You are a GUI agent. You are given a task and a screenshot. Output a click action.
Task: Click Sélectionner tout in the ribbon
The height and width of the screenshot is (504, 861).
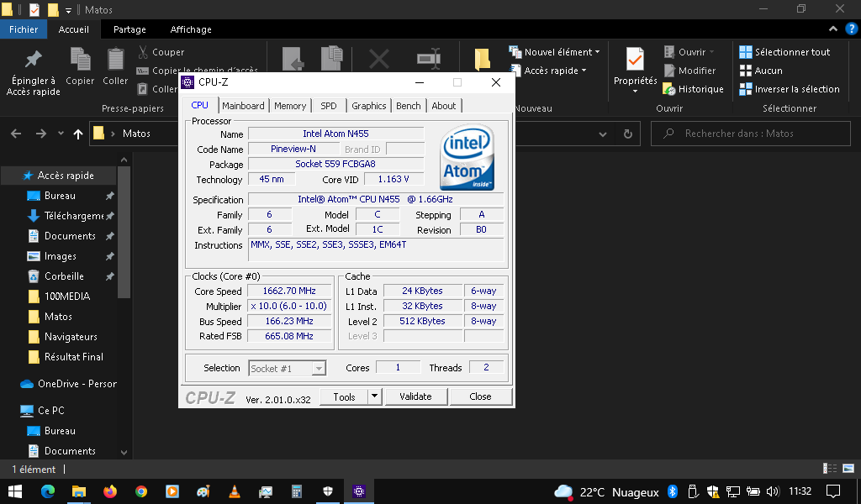point(784,52)
